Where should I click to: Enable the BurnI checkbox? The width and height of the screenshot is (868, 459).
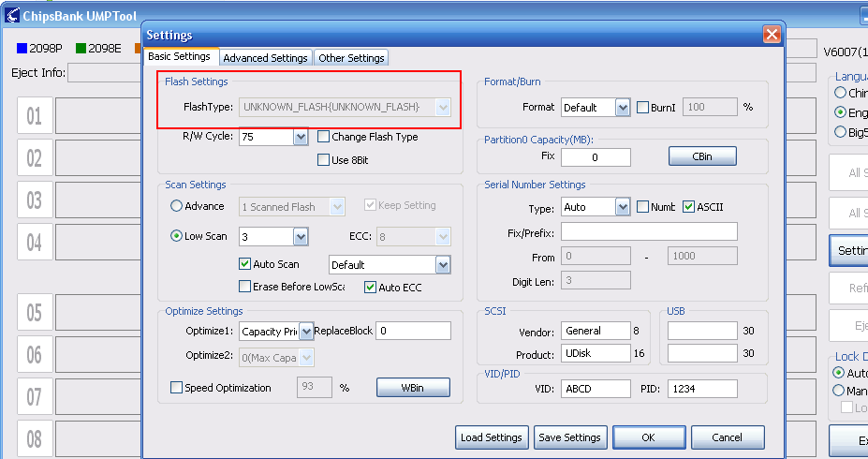(642, 108)
